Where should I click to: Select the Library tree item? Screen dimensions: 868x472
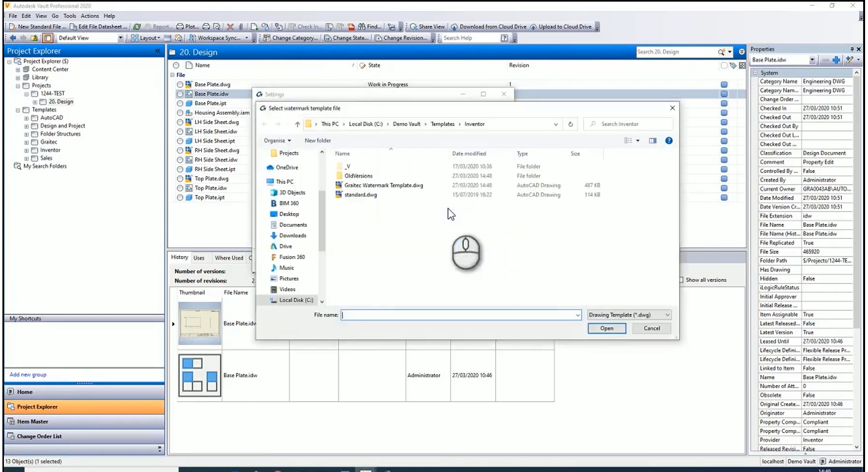pos(40,78)
